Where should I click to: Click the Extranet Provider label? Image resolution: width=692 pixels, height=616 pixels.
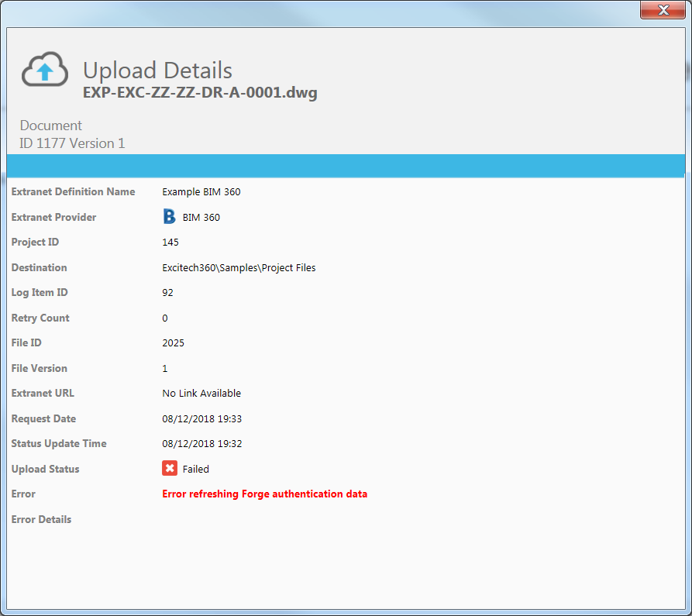[53, 217]
